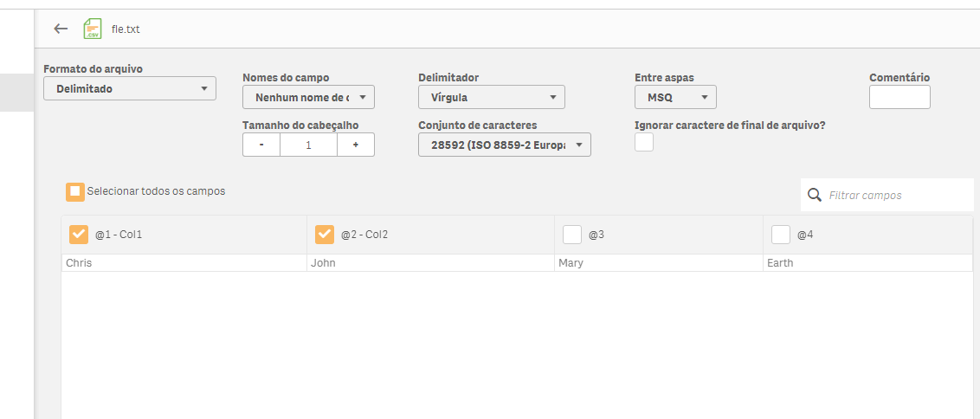The image size is (980, 419).
Task: Check the @4 field checkbox
Action: coord(781,235)
